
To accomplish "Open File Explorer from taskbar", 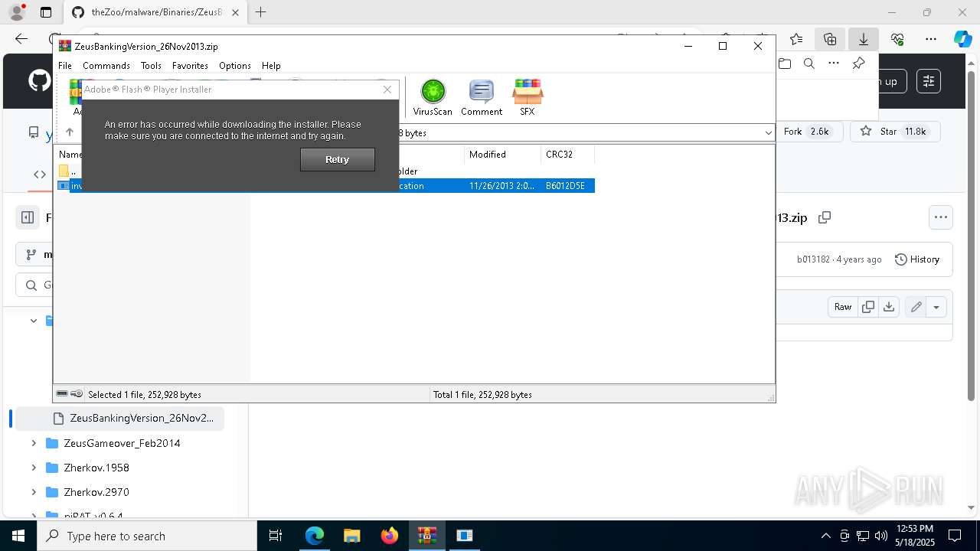I will (x=352, y=536).
